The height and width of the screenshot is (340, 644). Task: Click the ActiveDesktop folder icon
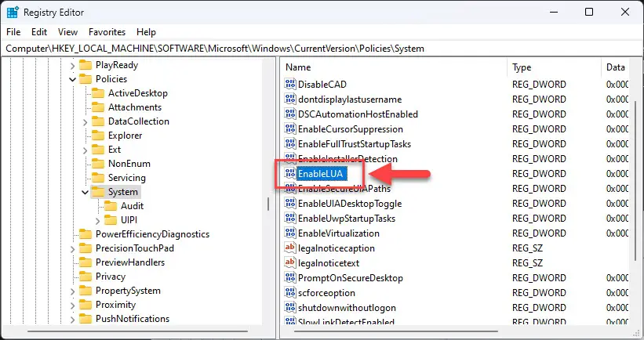(x=98, y=93)
